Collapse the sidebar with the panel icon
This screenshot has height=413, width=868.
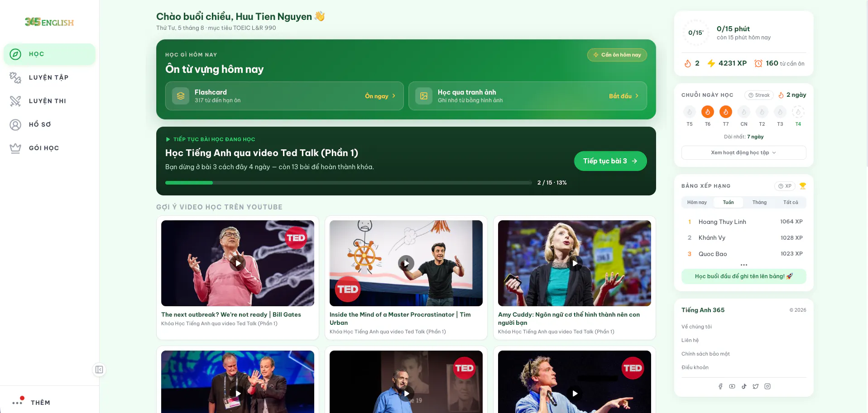[99, 370]
